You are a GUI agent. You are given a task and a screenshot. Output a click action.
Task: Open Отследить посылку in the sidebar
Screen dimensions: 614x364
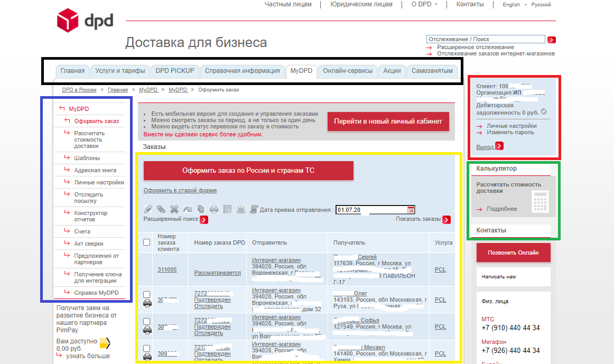tap(88, 198)
